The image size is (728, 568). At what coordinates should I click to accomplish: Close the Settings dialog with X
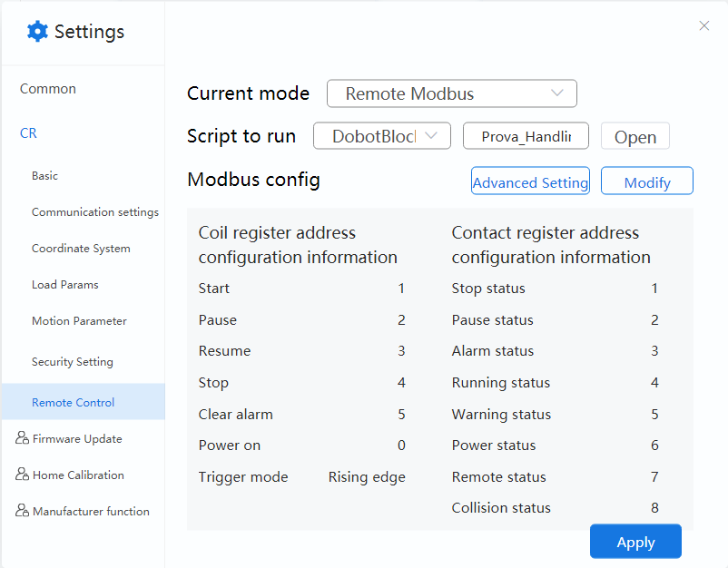(704, 26)
